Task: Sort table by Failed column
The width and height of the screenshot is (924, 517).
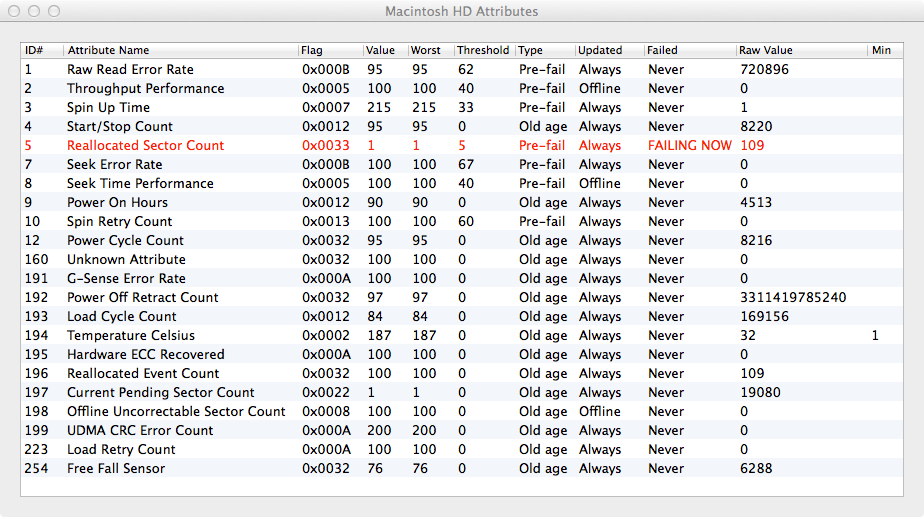Action: point(689,50)
